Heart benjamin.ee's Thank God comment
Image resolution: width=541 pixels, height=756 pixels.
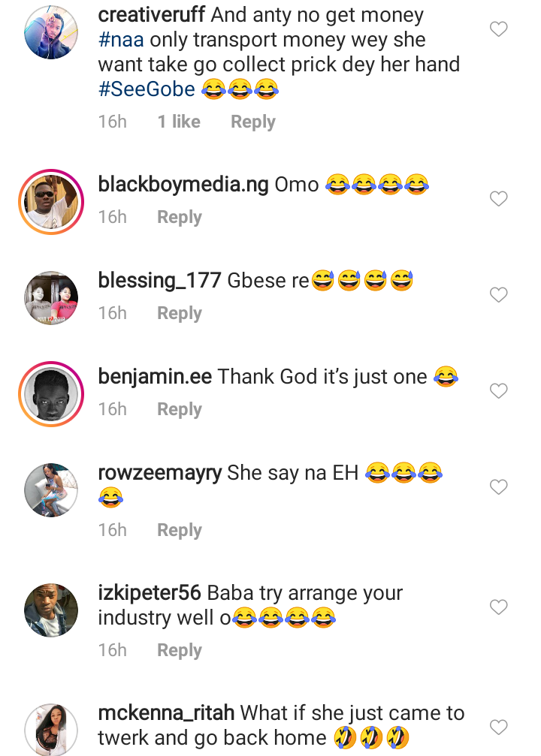tap(498, 391)
